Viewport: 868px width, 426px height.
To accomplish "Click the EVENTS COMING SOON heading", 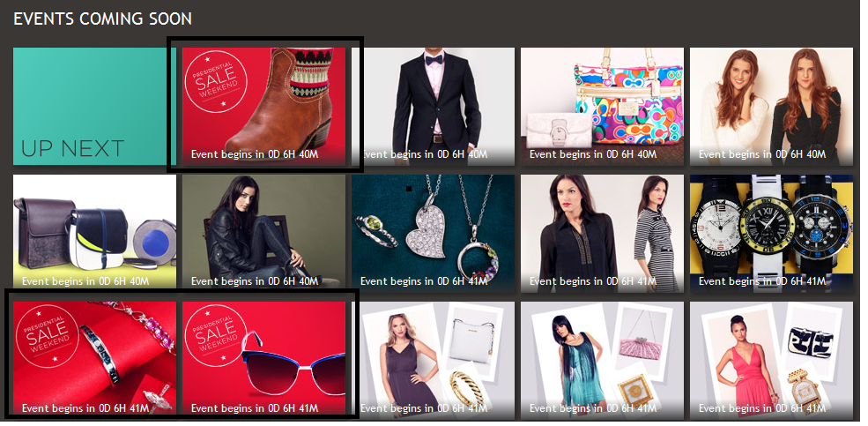I will coord(102,19).
